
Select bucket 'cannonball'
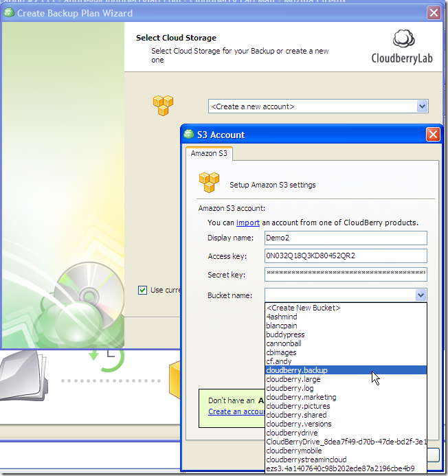pos(346,343)
